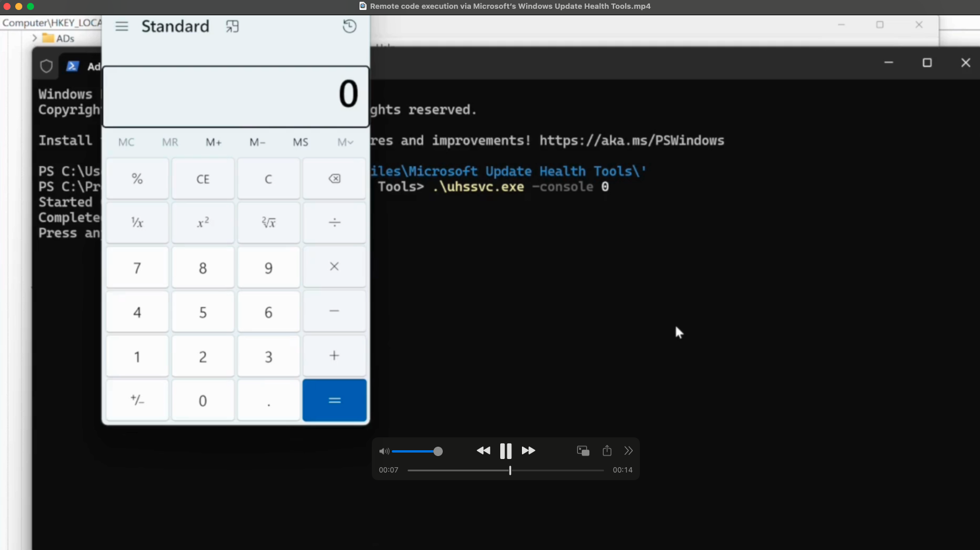Adjust the volume slider
This screenshot has width=980, height=550.
(x=438, y=451)
